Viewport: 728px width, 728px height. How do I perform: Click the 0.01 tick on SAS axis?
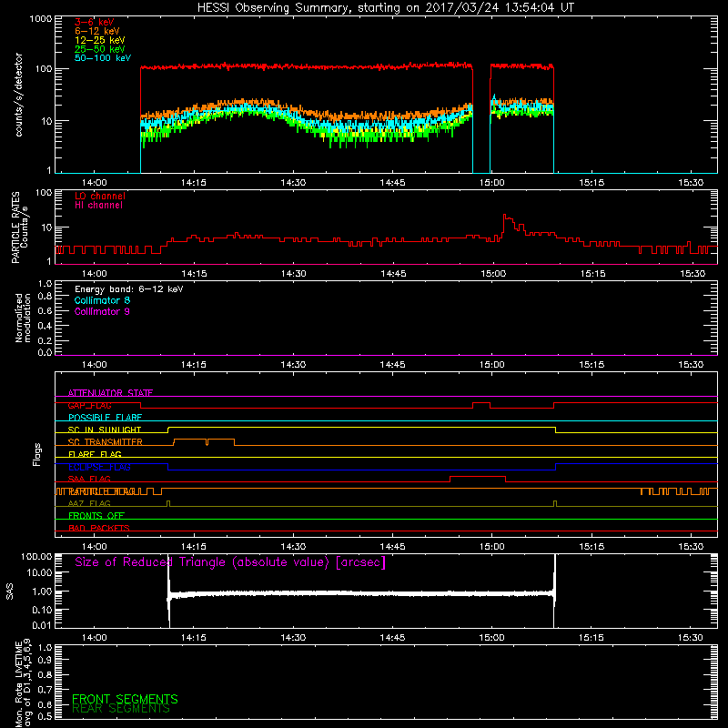[x=42, y=625]
